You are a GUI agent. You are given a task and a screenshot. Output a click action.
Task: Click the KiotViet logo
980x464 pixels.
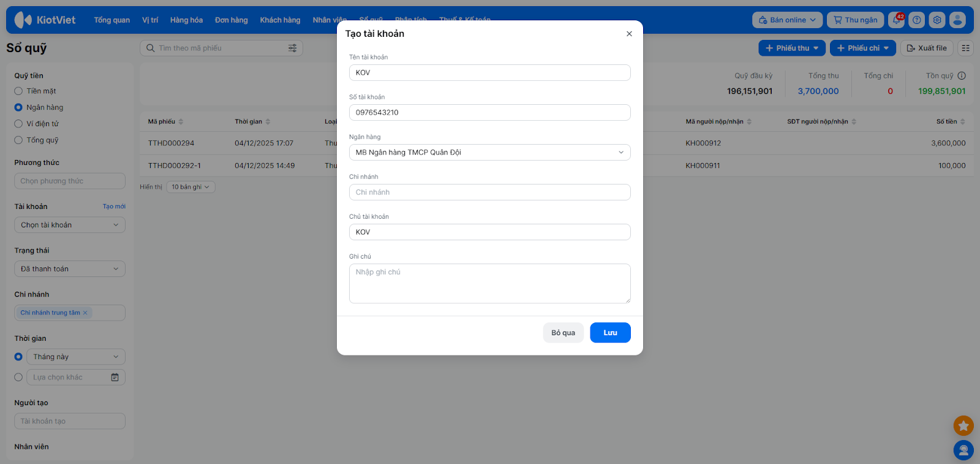45,20
